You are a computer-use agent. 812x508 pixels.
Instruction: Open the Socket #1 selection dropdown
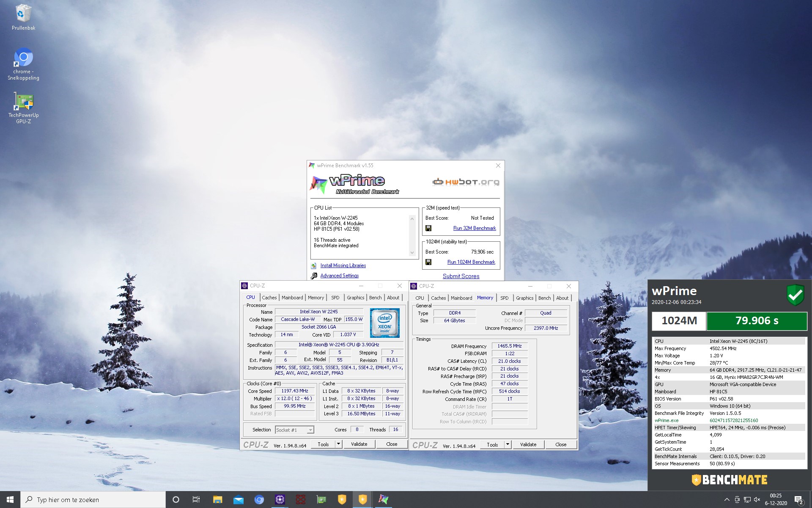(294, 430)
